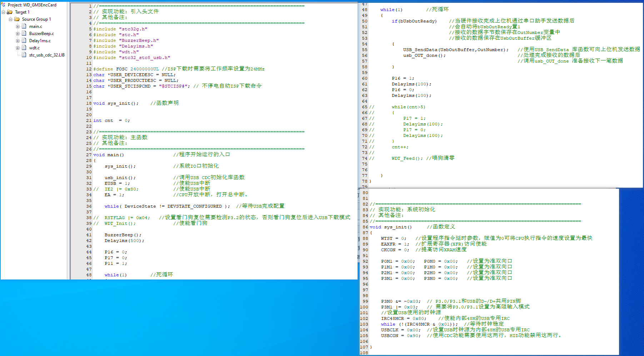Viewport: 644px width, 356px height.
Task: Click the 'P11 = 1;' line
Action: (116, 263)
